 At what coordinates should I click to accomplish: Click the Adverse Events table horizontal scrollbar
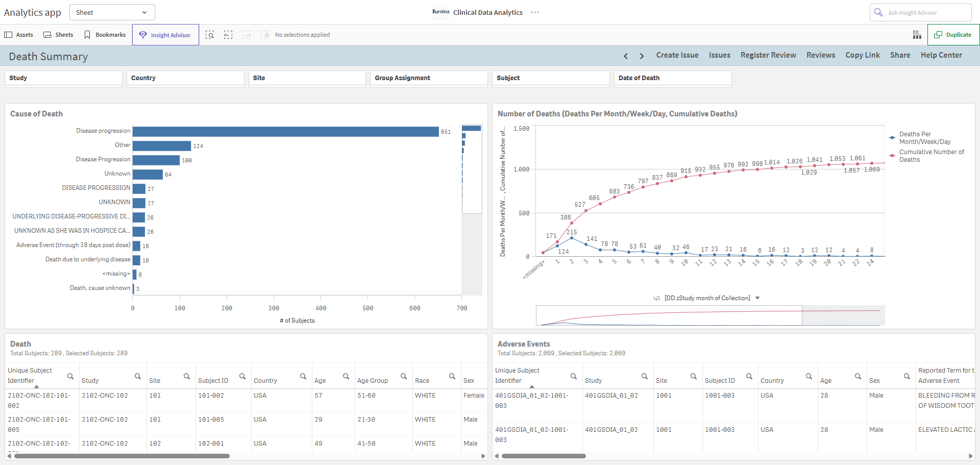click(x=544, y=456)
